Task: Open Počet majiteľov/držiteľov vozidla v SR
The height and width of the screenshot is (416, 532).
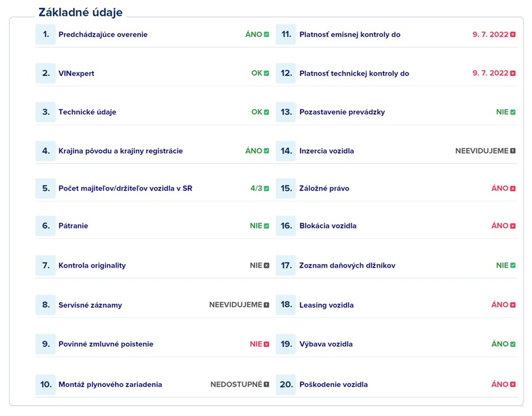Action: tap(153, 189)
